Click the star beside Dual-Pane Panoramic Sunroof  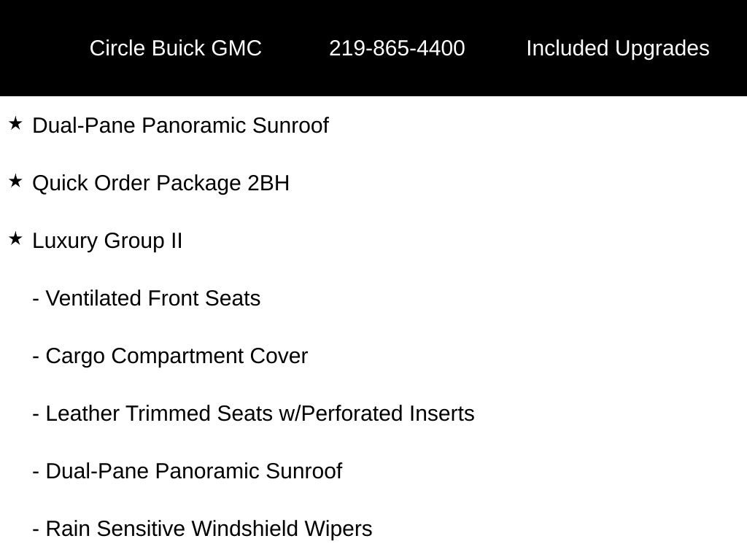tap(15, 124)
